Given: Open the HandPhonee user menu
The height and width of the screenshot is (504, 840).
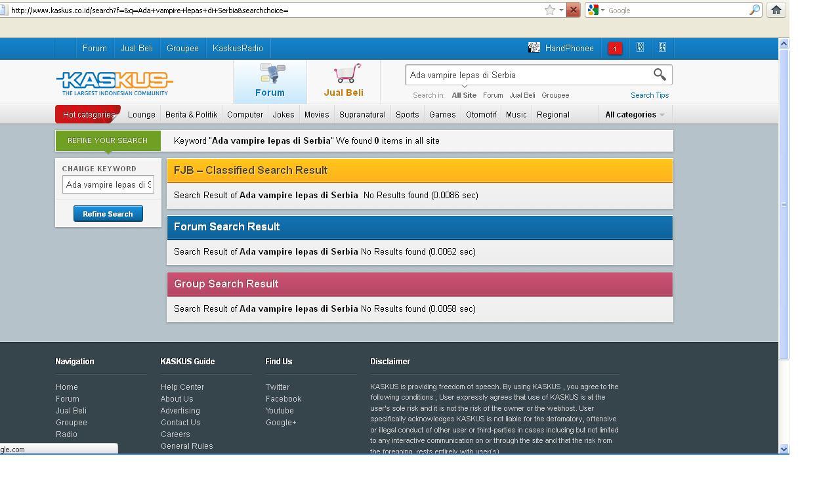Looking at the screenshot, I should (569, 48).
